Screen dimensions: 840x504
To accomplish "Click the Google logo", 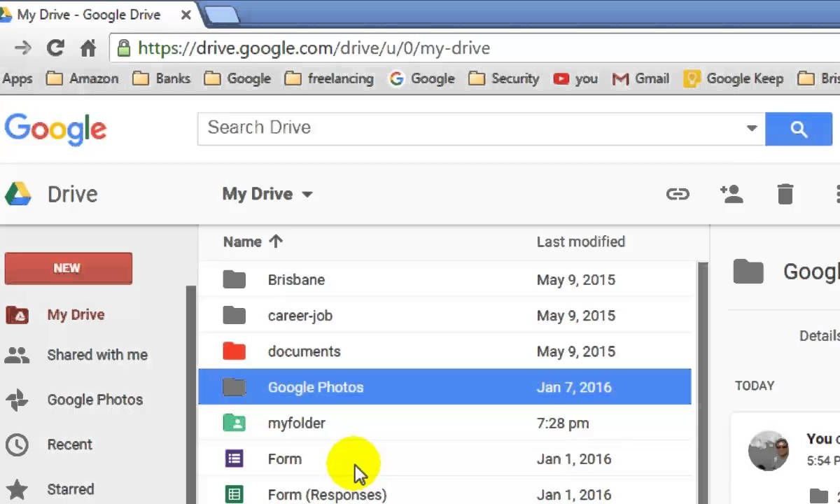I will [x=55, y=129].
